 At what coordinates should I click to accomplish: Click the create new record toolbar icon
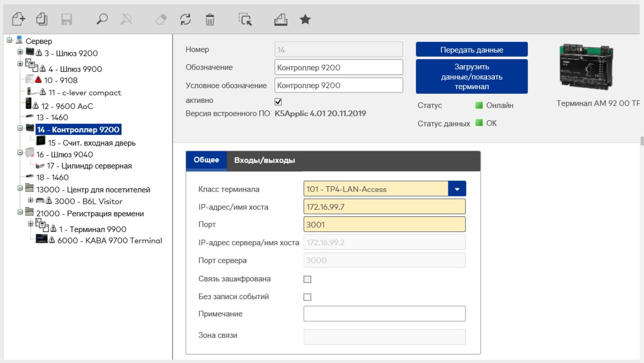(18, 19)
